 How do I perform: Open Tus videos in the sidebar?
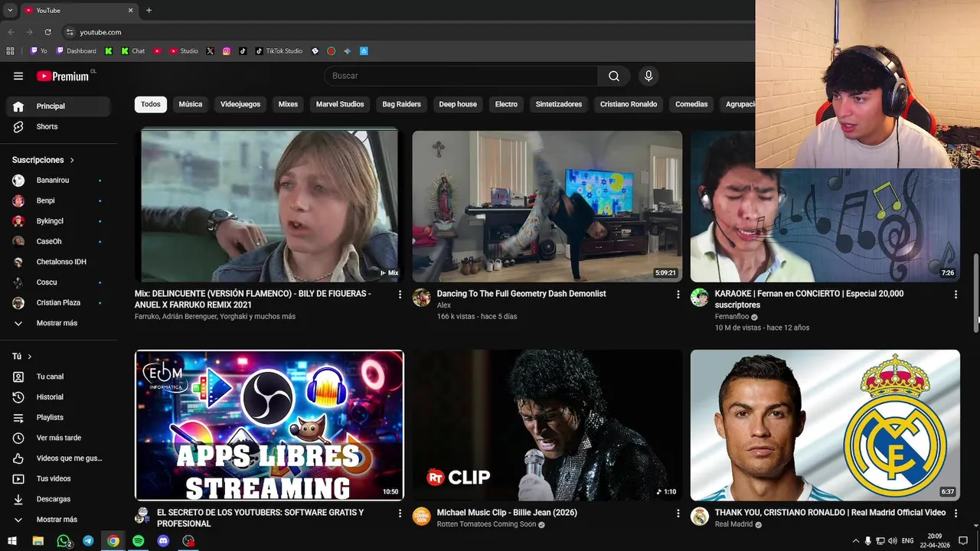tap(58, 478)
